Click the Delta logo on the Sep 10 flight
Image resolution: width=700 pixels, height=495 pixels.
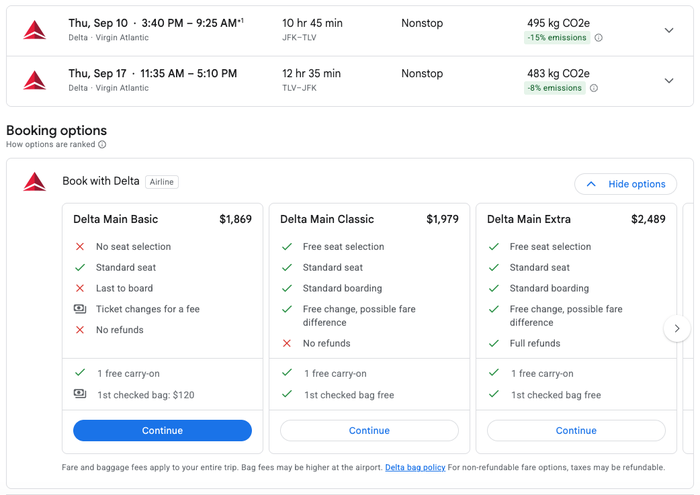coord(34,30)
